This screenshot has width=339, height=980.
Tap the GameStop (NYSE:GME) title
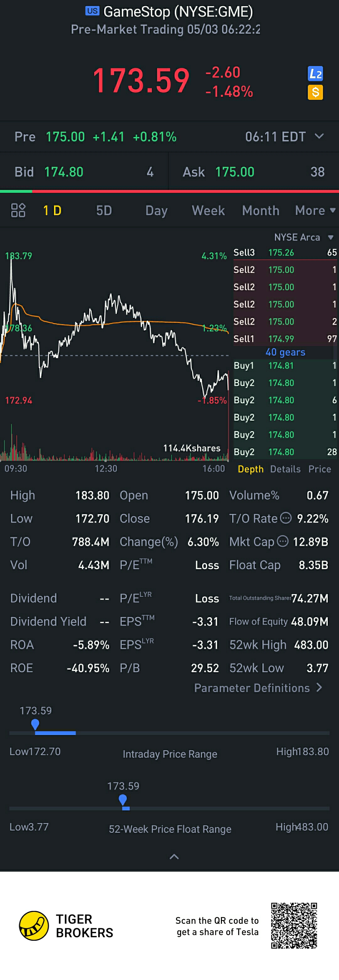tap(178, 12)
